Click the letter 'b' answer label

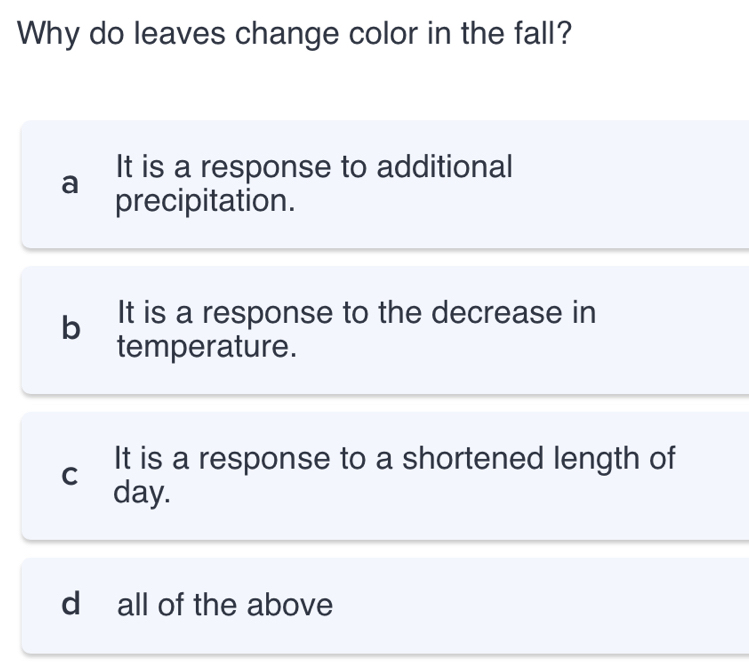point(69,330)
